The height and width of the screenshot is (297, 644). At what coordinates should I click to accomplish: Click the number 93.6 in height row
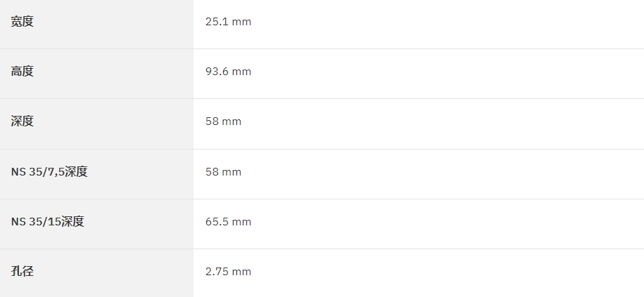(217, 72)
